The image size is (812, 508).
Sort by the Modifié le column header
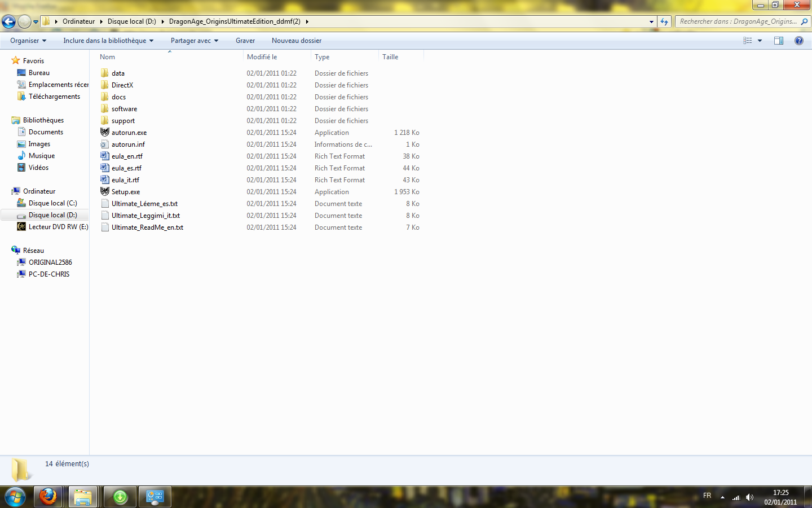click(x=277, y=57)
